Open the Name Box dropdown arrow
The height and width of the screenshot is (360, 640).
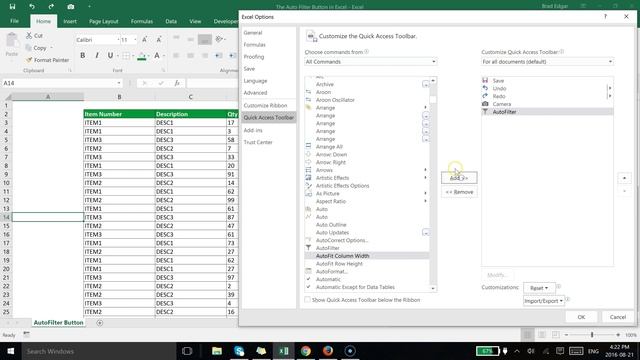[x=119, y=83]
